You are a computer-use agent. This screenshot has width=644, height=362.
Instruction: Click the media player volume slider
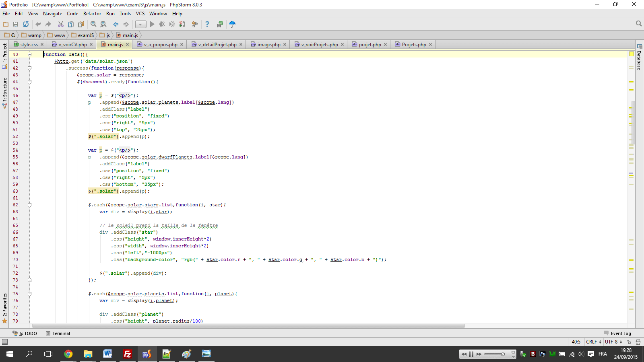pos(494,354)
